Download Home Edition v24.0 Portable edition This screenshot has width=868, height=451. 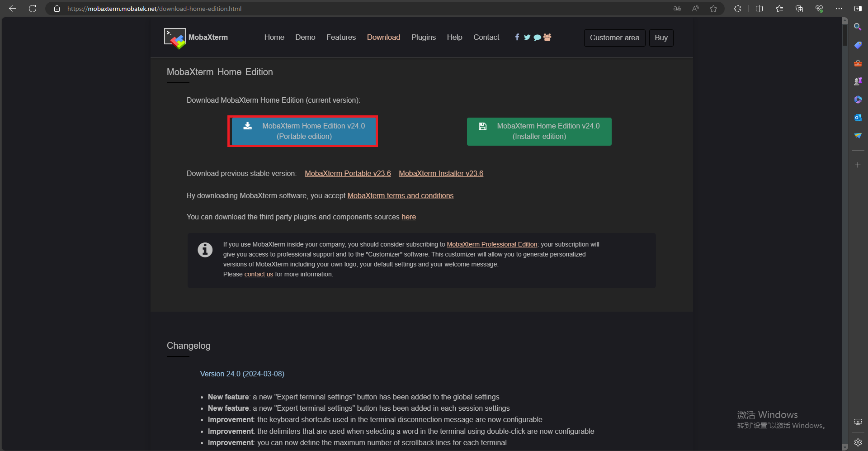[303, 131]
